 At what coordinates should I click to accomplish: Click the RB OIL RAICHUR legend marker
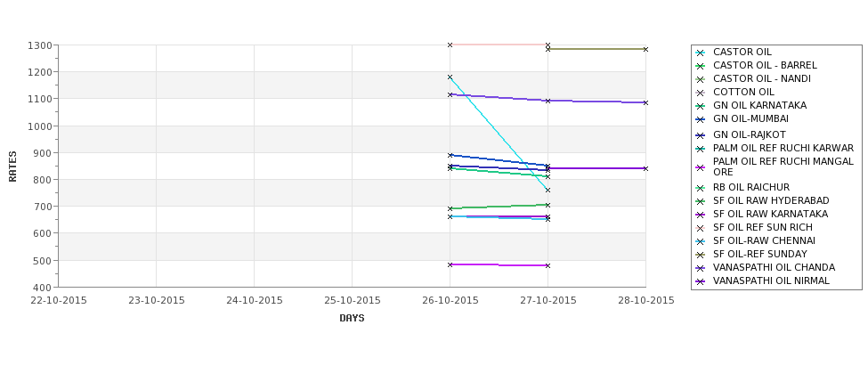701,188
